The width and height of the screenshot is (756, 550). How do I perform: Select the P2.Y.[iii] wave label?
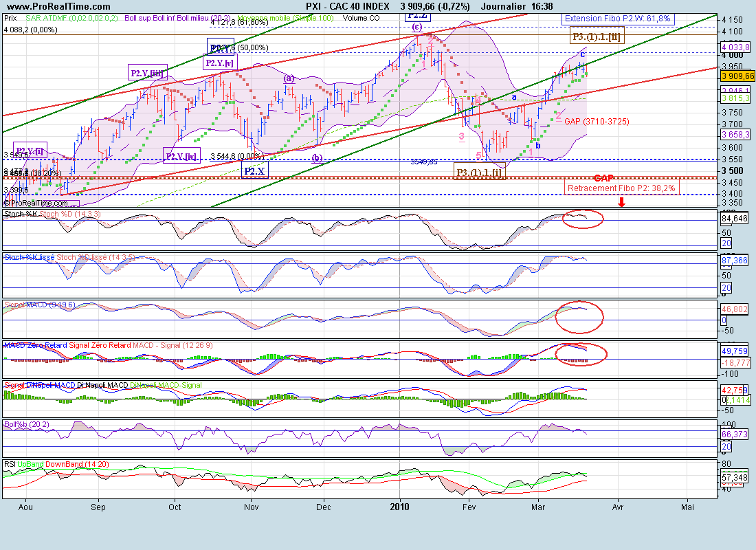tap(148, 74)
